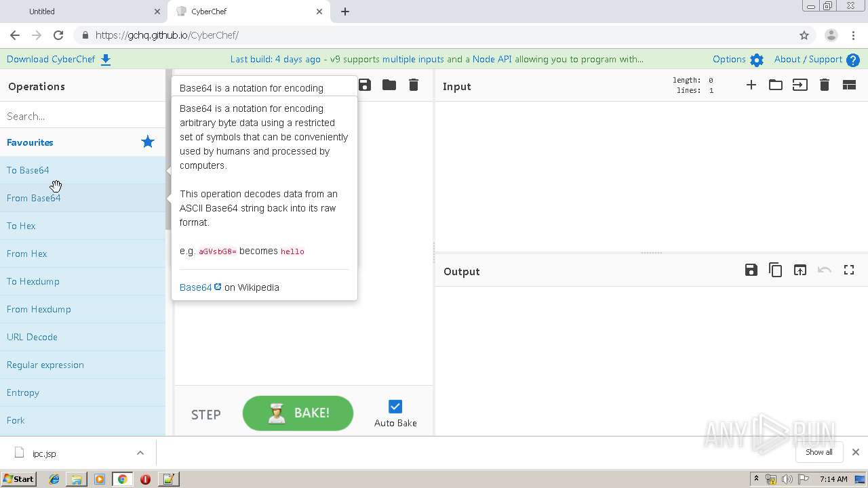Reload the page

point(58,35)
